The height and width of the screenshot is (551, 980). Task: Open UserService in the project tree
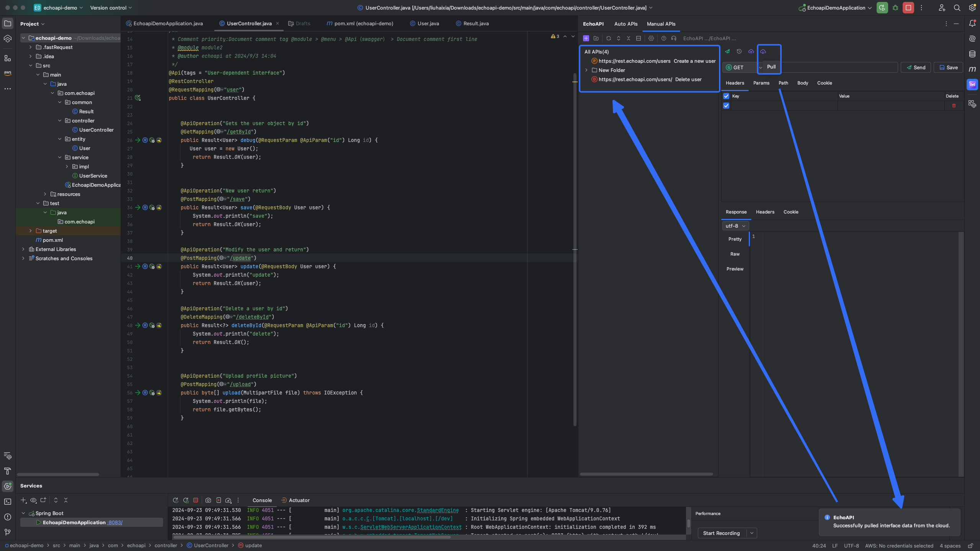click(x=93, y=176)
